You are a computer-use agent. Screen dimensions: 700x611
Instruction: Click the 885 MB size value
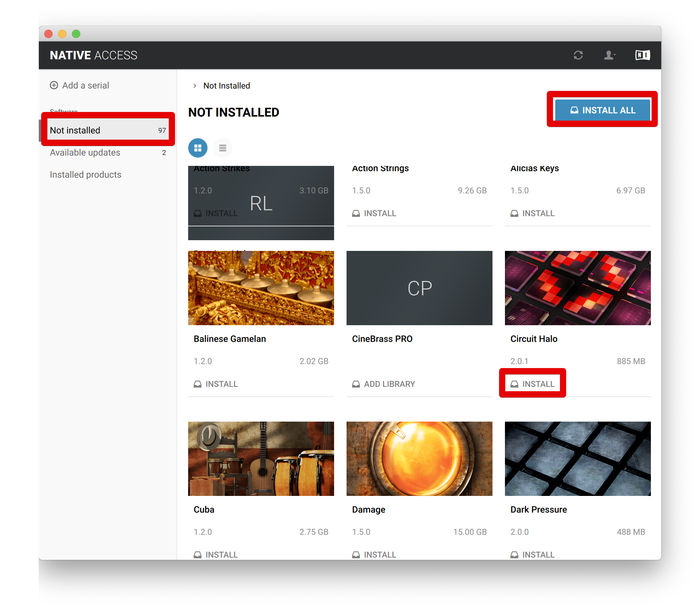coord(631,361)
